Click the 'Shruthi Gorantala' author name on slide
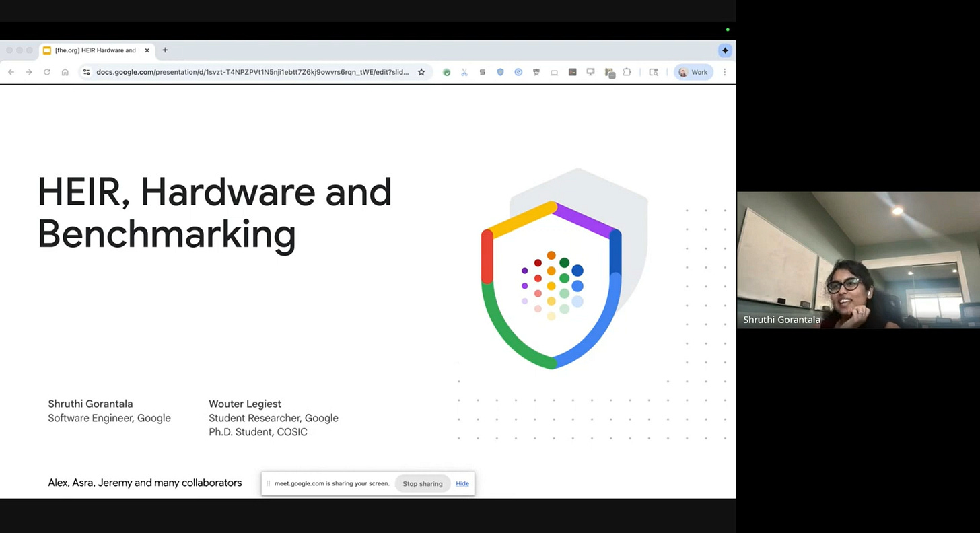The image size is (980, 533). pyautogui.click(x=90, y=404)
